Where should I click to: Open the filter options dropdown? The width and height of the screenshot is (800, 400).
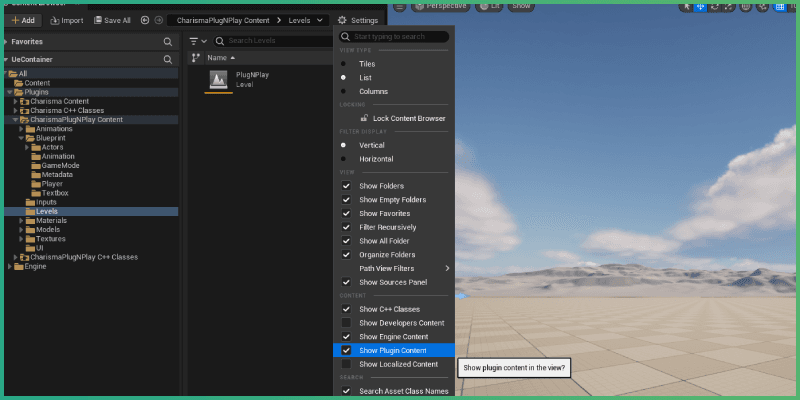[x=198, y=41]
